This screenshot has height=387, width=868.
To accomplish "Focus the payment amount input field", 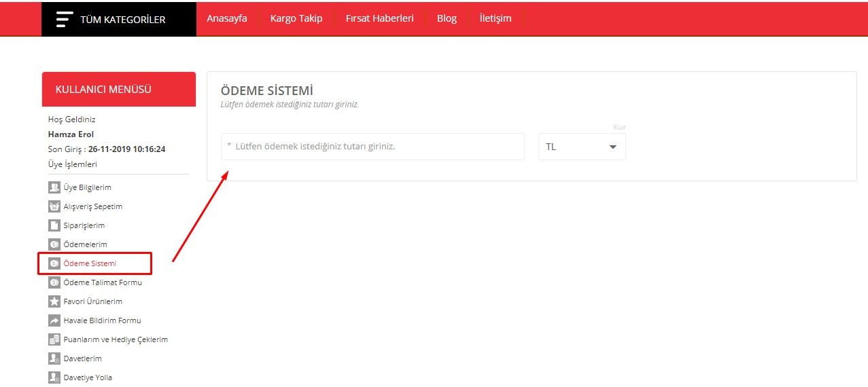I will [x=372, y=147].
